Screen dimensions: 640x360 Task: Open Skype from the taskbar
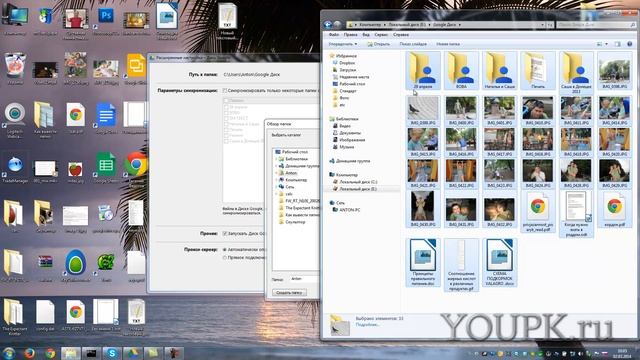click(111, 353)
